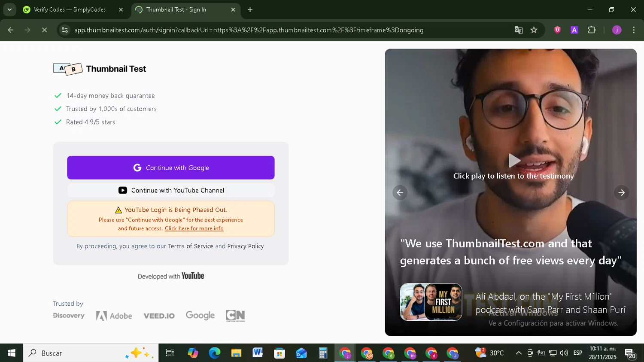Click the Buscar taskbar search box
The height and width of the screenshot is (362, 644).
click(91, 353)
